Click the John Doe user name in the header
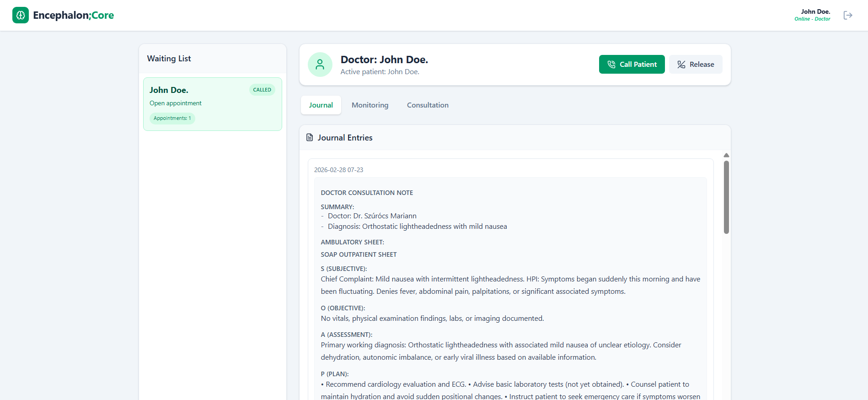This screenshot has width=868, height=400. 815,11
